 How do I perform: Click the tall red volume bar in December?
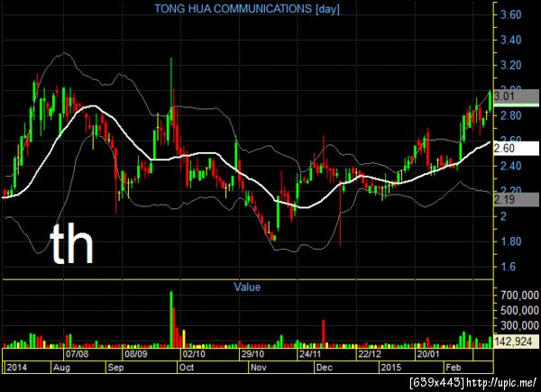(324, 333)
